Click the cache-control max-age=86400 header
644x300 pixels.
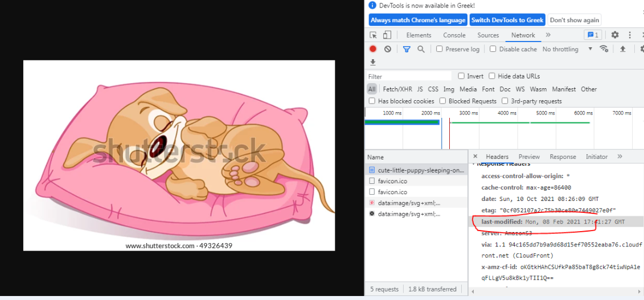point(526,187)
